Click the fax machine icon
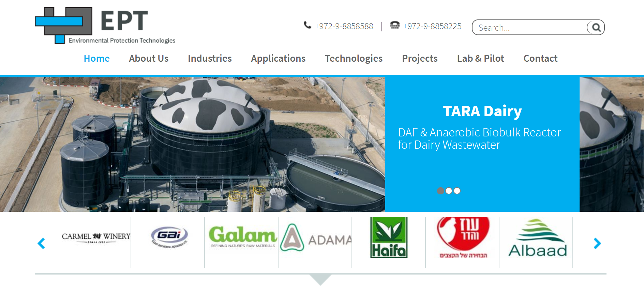This screenshot has height=295, width=644. pyautogui.click(x=395, y=25)
